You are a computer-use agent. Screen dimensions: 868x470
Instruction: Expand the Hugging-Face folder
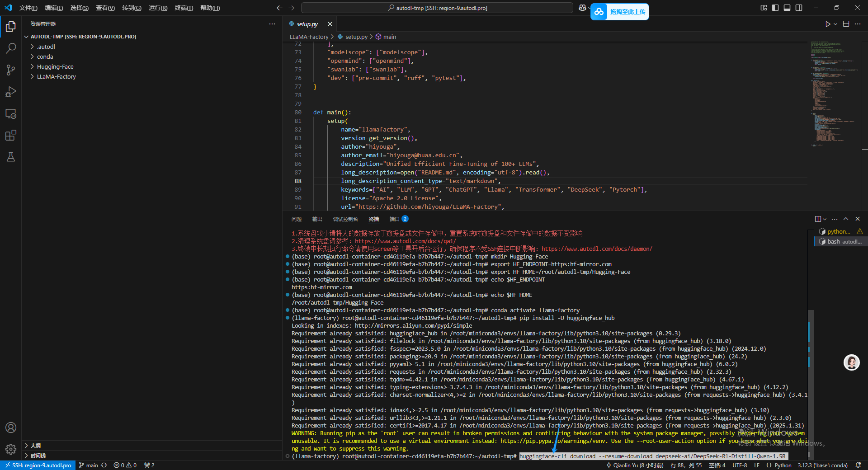(x=55, y=66)
